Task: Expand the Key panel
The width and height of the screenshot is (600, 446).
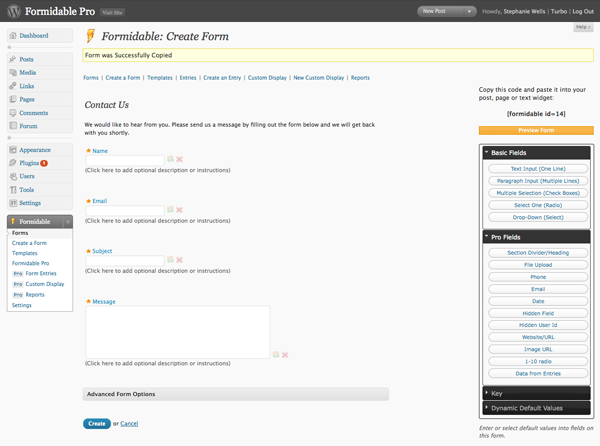Action: click(536, 393)
